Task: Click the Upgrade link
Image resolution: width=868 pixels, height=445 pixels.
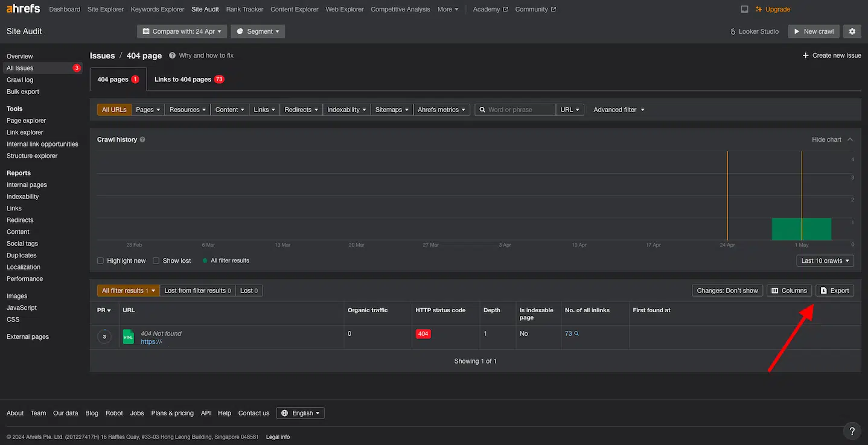Action: pos(773,9)
